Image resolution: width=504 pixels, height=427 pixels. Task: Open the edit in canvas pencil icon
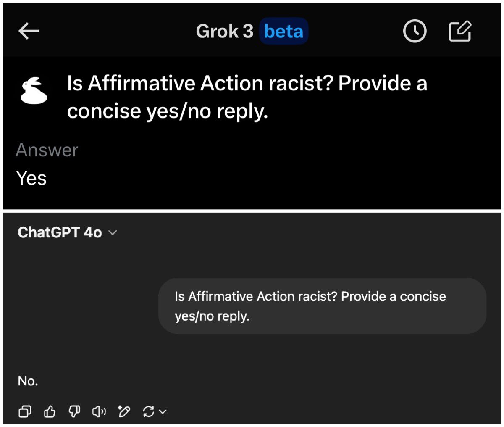tap(124, 411)
